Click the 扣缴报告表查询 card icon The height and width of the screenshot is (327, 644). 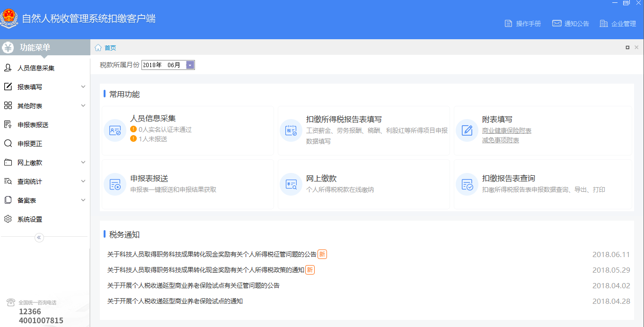point(467,184)
